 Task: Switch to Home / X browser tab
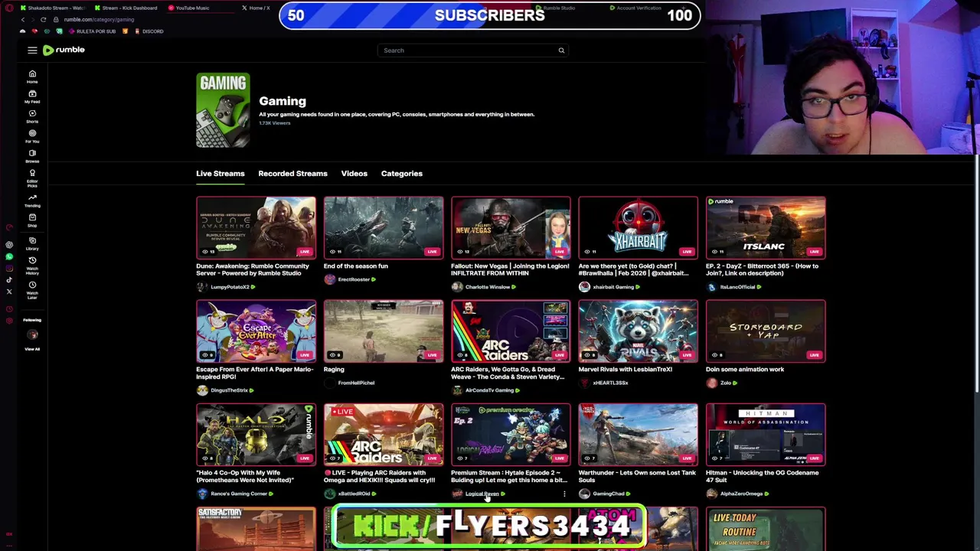pos(256,8)
